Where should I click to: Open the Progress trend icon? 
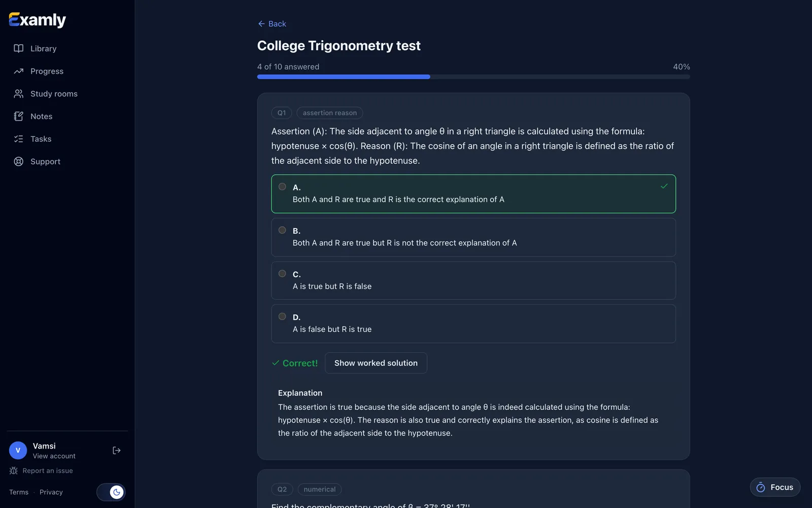tap(19, 71)
